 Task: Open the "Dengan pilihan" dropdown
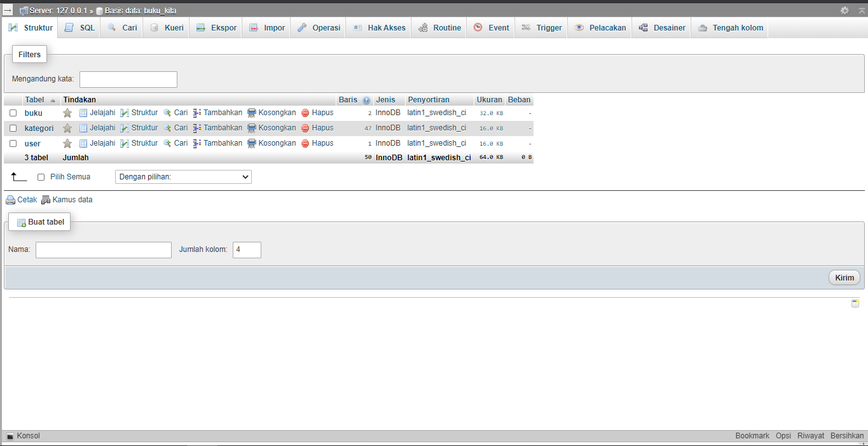click(183, 177)
